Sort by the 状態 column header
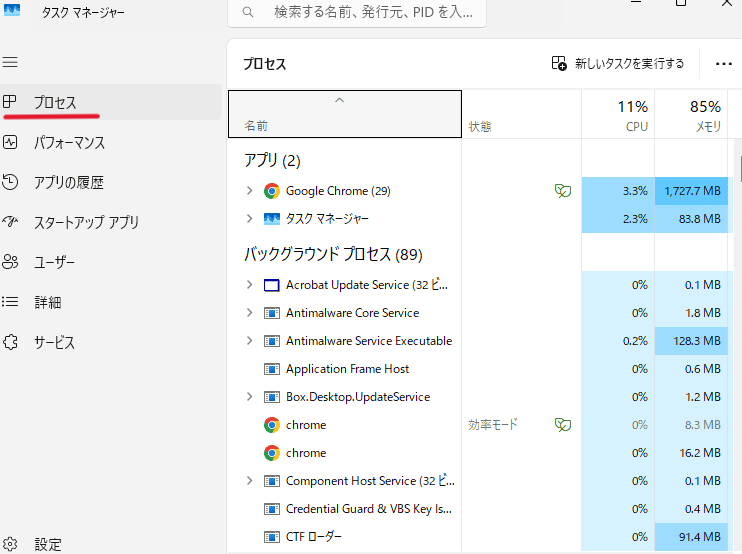 click(521, 114)
